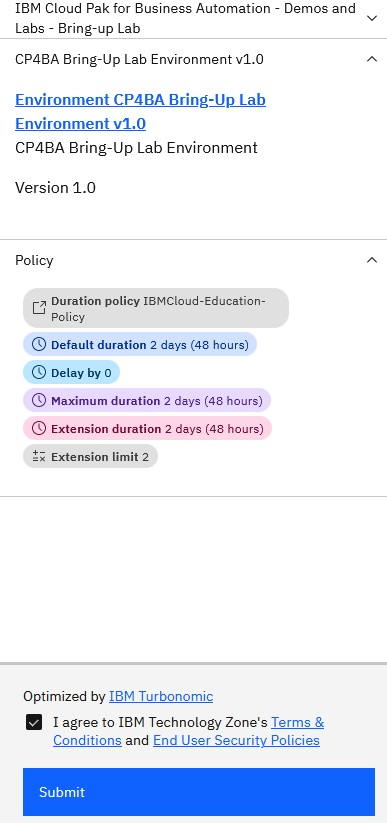Submit the reservation form
The image size is (387, 823).
click(199, 792)
